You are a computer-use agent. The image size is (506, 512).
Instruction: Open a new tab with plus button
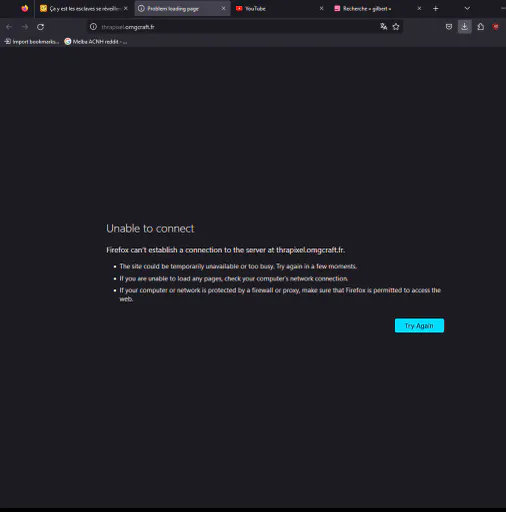(x=436, y=9)
